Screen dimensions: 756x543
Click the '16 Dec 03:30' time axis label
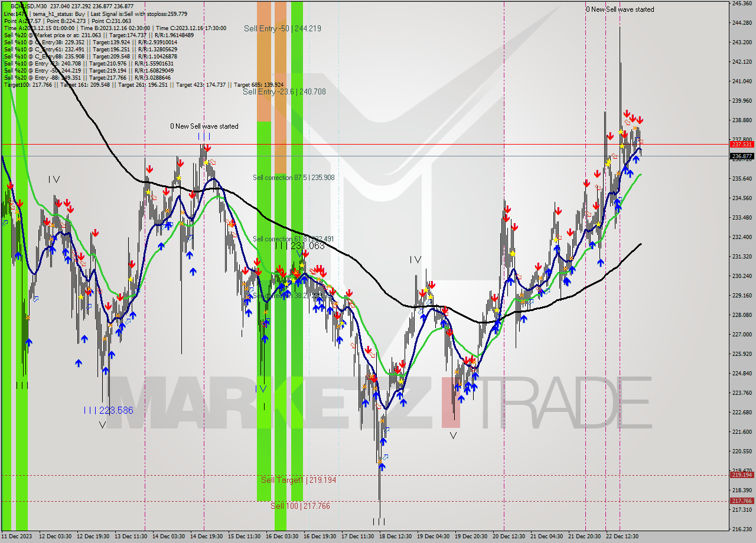tap(282, 537)
